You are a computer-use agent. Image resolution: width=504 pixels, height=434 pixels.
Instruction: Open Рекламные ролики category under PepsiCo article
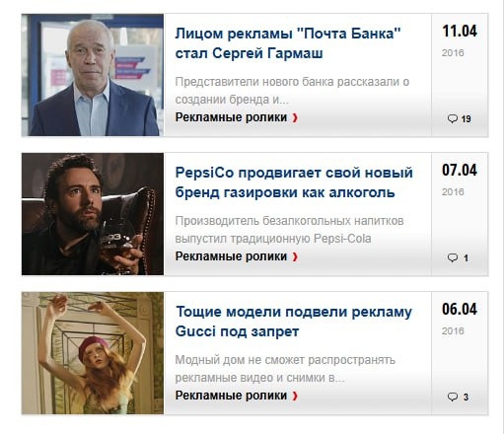[231, 256]
